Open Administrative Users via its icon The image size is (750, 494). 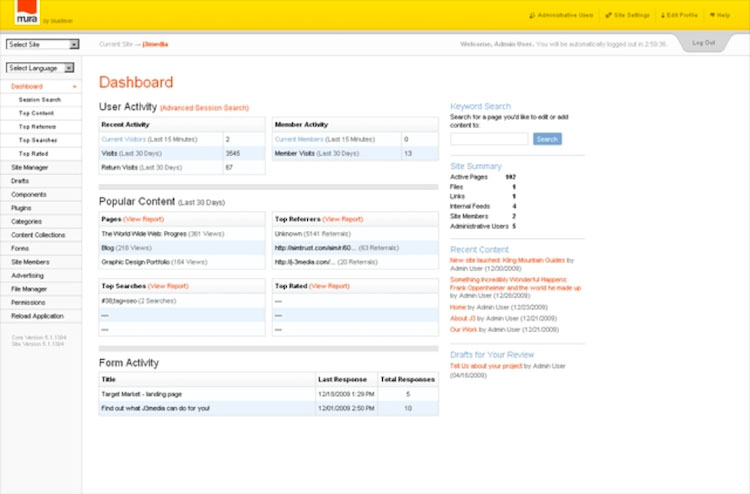point(531,16)
